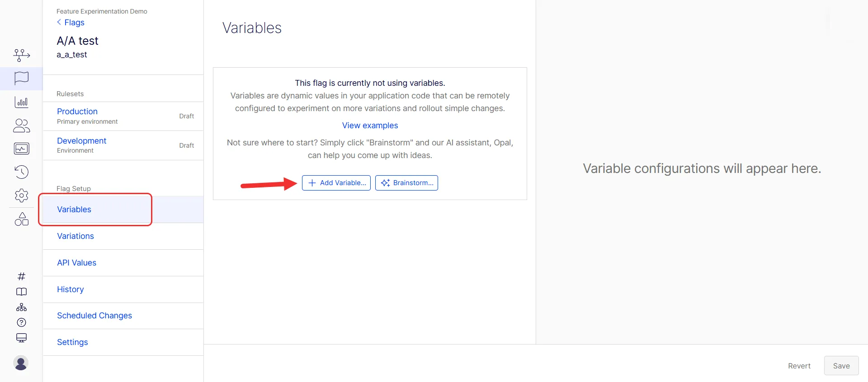Open the reports bar chart icon

click(21, 102)
